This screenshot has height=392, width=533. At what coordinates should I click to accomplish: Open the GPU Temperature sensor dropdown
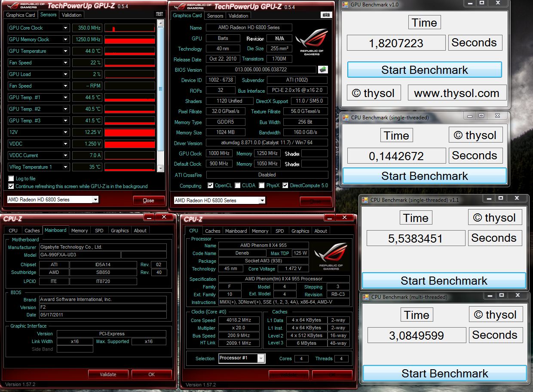[66, 51]
